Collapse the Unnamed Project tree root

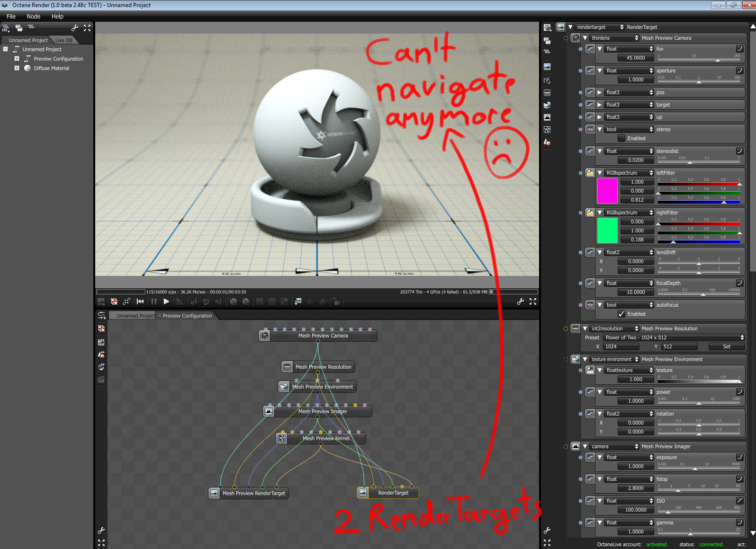click(x=5, y=49)
